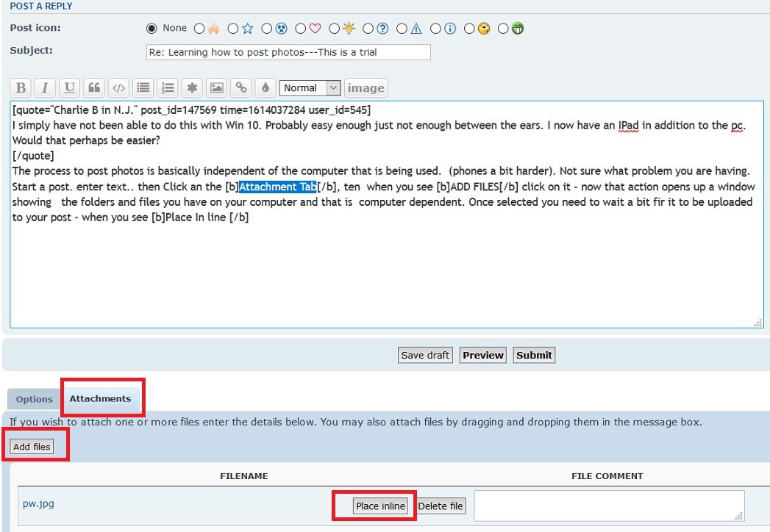
Task: Toggle bold formatting in the editor toolbar
Action: point(21,88)
